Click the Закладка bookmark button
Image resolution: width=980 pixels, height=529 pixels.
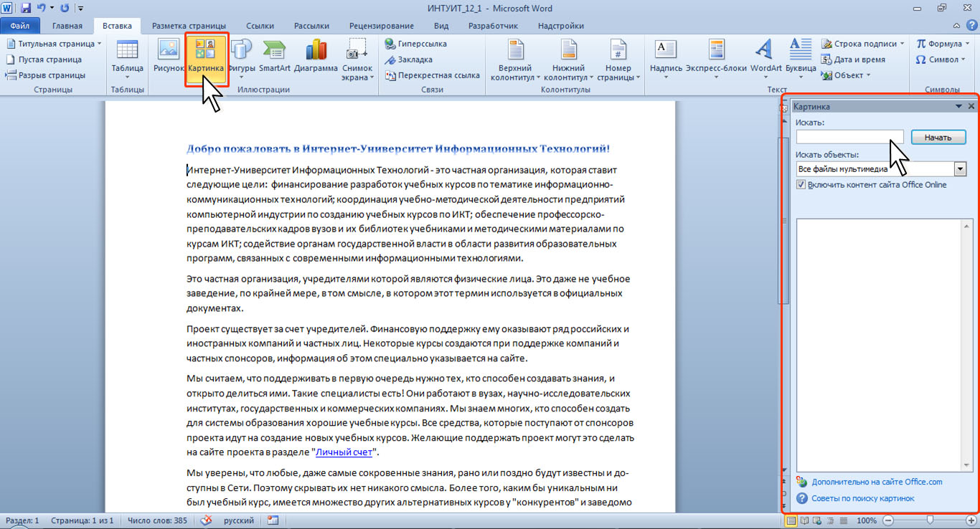coord(408,59)
